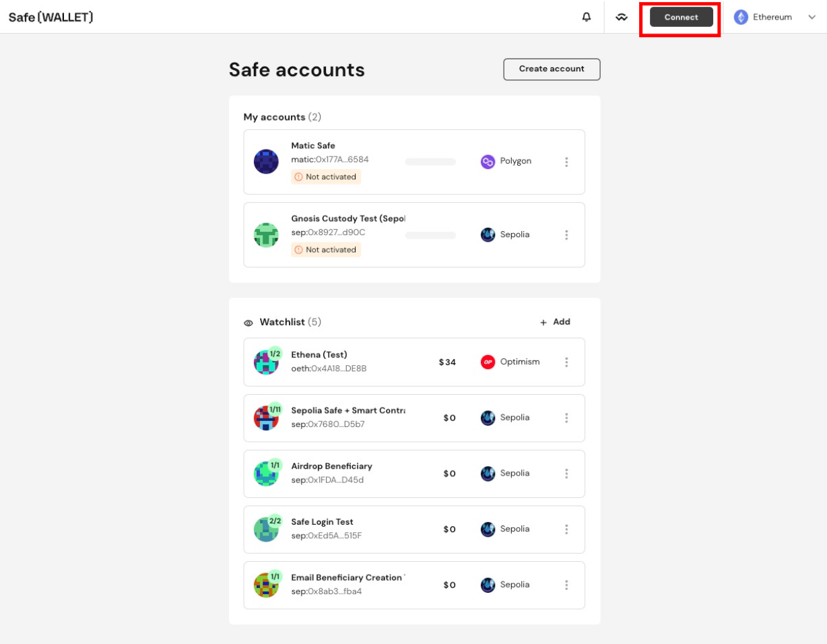Open options for Email Beneficiary Creation

tap(566, 585)
